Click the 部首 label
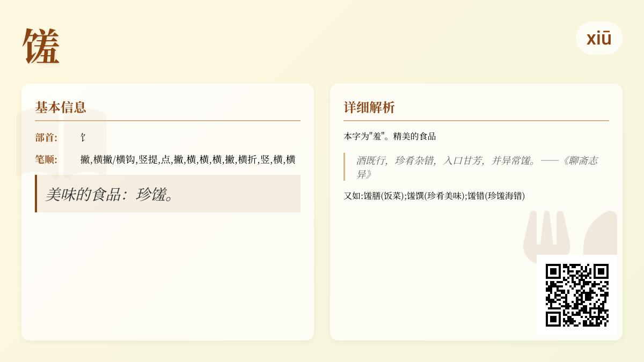This screenshot has width=644, height=362. 46,138
